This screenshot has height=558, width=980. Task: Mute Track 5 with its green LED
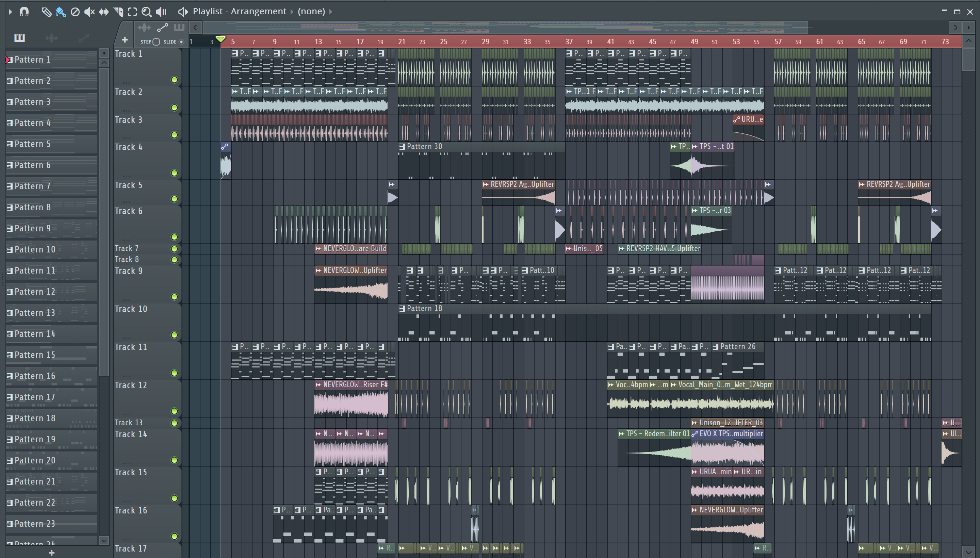click(x=174, y=199)
